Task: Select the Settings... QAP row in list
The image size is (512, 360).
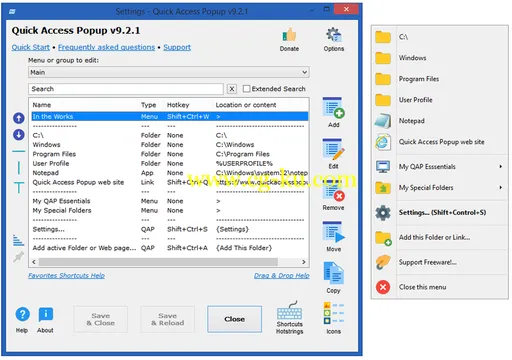Action: 169,229
